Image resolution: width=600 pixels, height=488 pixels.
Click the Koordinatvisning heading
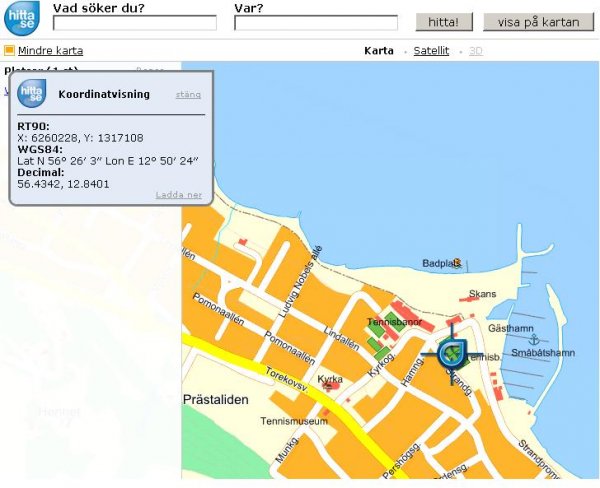(x=104, y=94)
